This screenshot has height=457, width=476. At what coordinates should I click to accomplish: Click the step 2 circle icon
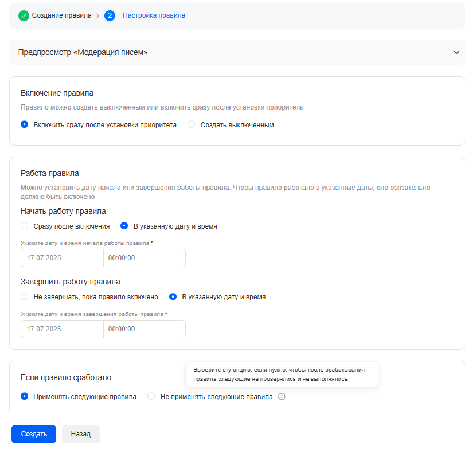(x=110, y=16)
